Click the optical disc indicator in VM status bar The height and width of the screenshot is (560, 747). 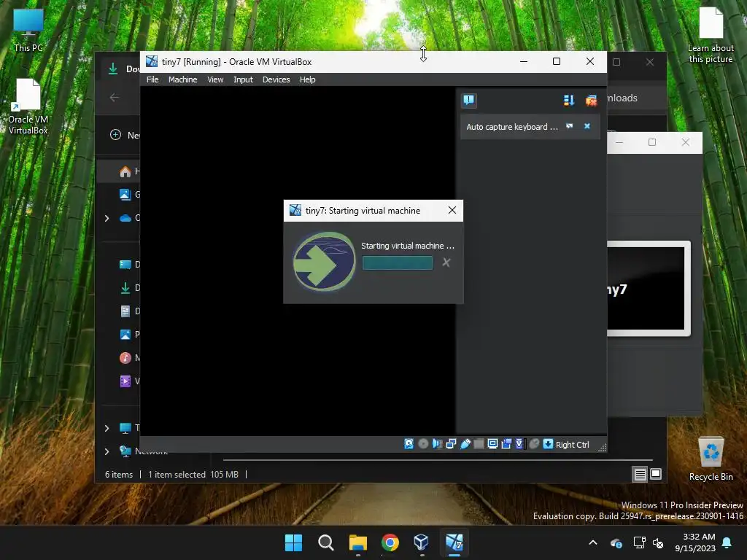point(423,444)
